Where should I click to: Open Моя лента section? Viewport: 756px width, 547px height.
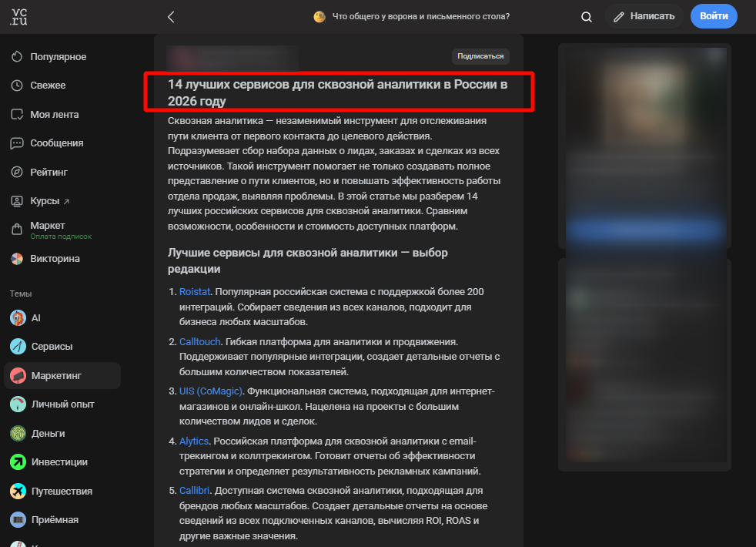coord(55,114)
